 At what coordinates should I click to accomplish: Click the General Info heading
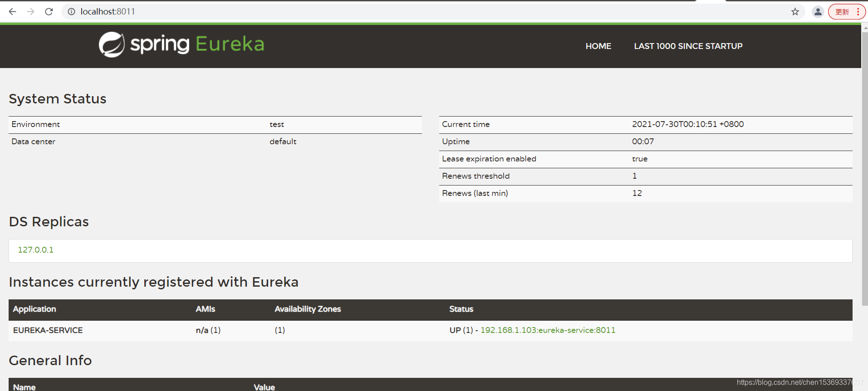[50, 361]
